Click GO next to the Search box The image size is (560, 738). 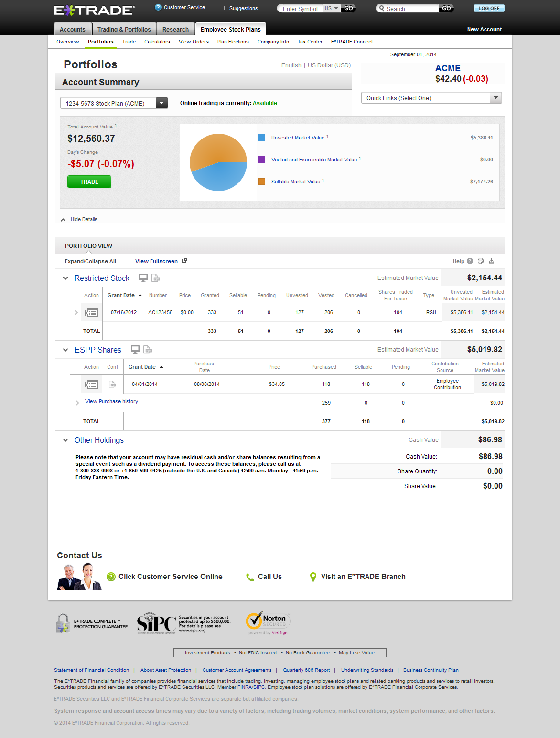(446, 8)
